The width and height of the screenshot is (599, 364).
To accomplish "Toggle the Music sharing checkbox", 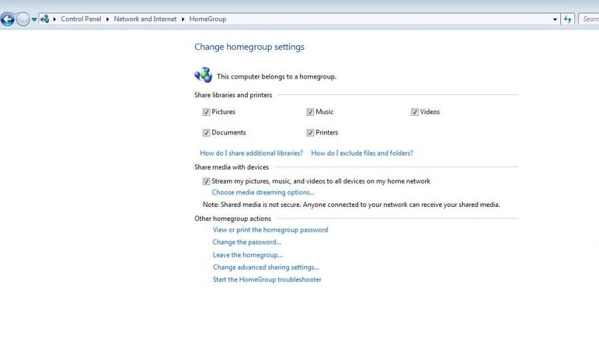I will point(310,112).
